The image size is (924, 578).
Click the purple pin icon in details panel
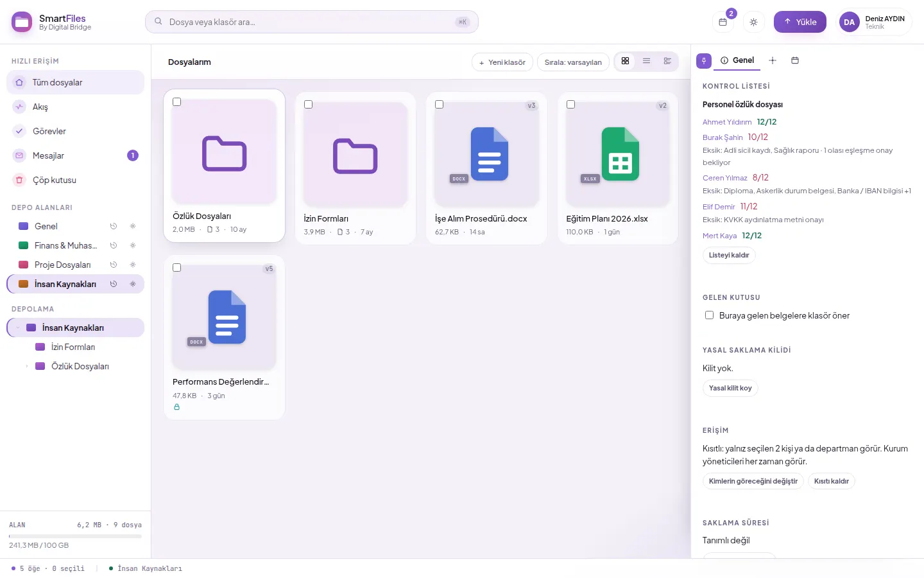tap(704, 60)
